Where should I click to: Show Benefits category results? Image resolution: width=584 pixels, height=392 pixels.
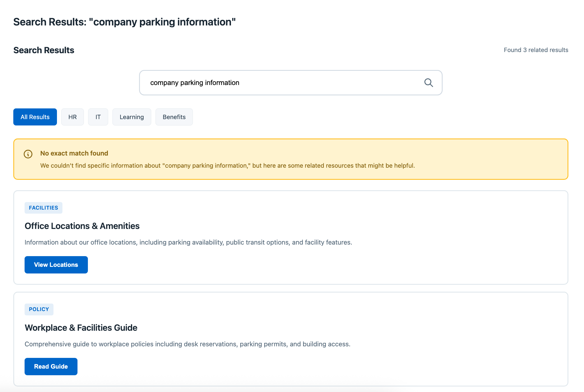pyautogui.click(x=174, y=117)
